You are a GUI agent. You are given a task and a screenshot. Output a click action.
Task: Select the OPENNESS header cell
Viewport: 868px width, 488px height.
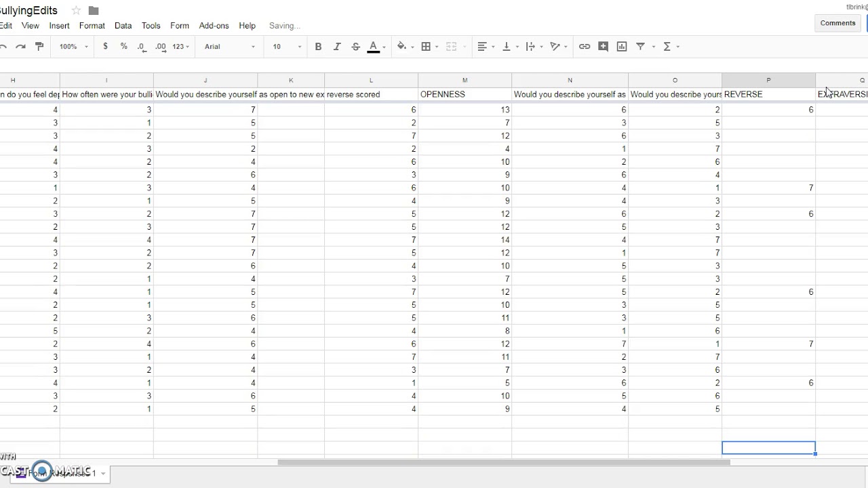[465, 94]
